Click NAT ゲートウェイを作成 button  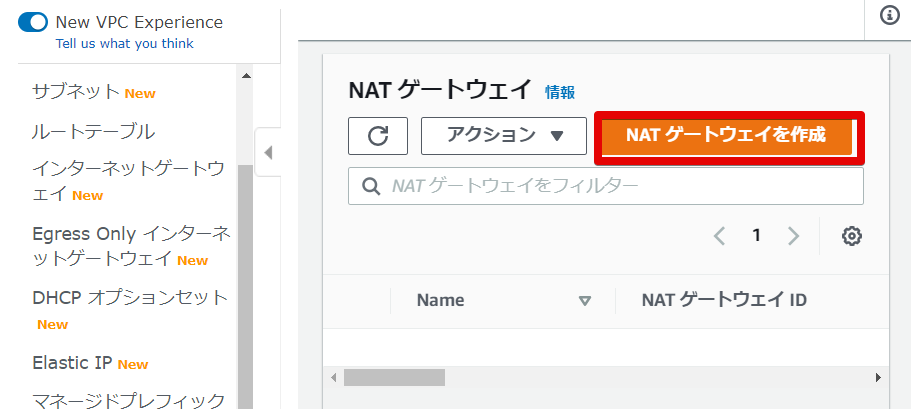point(726,136)
